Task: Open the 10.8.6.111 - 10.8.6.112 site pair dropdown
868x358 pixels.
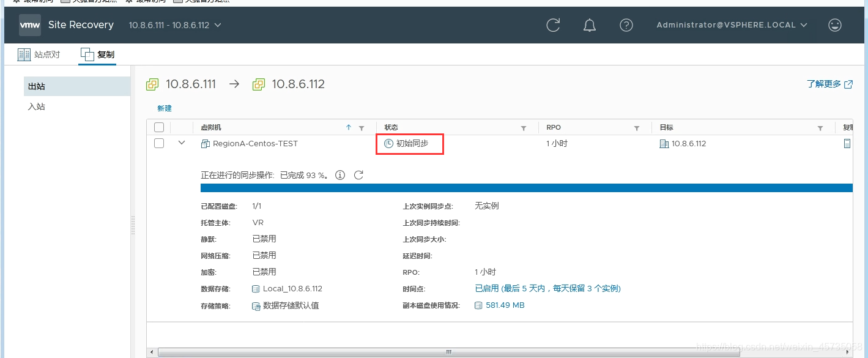Action: click(x=175, y=25)
